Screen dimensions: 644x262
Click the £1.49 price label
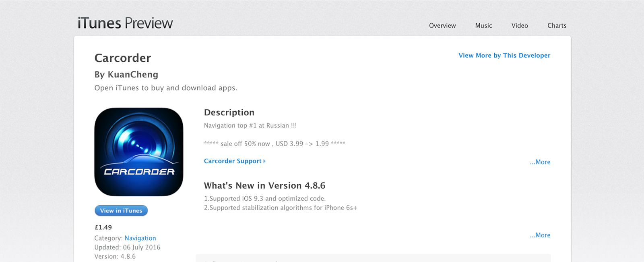pos(103,227)
